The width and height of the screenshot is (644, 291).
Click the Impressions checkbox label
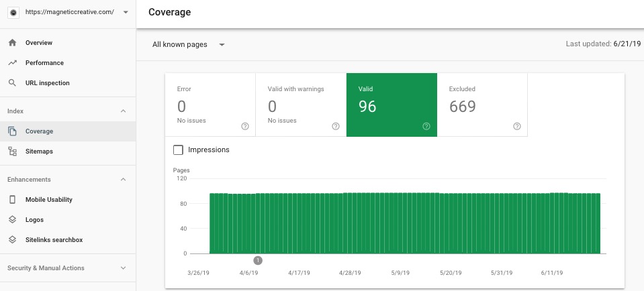[x=209, y=150]
